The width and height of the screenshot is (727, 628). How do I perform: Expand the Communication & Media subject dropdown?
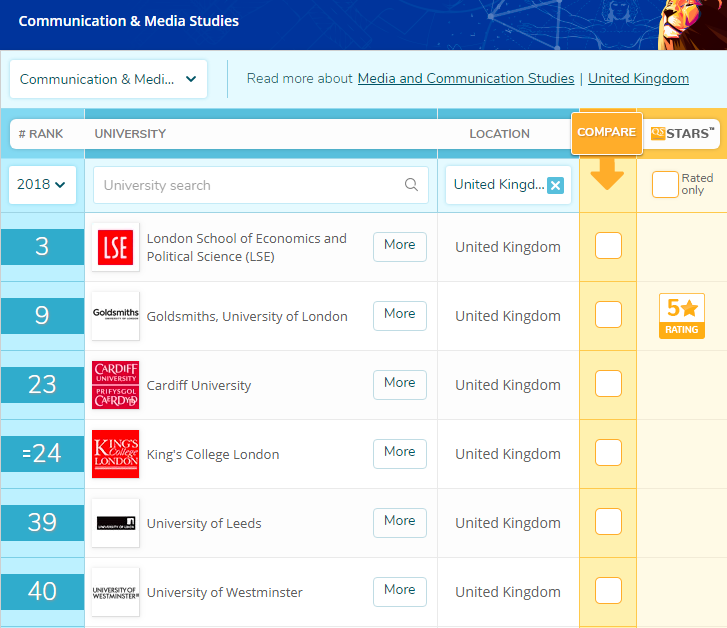point(108,79)
